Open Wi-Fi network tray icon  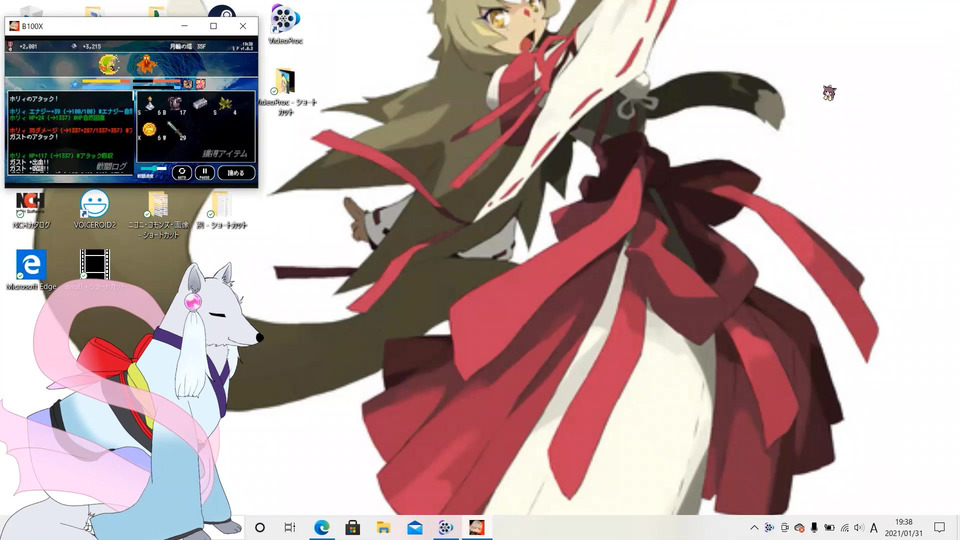844,527
